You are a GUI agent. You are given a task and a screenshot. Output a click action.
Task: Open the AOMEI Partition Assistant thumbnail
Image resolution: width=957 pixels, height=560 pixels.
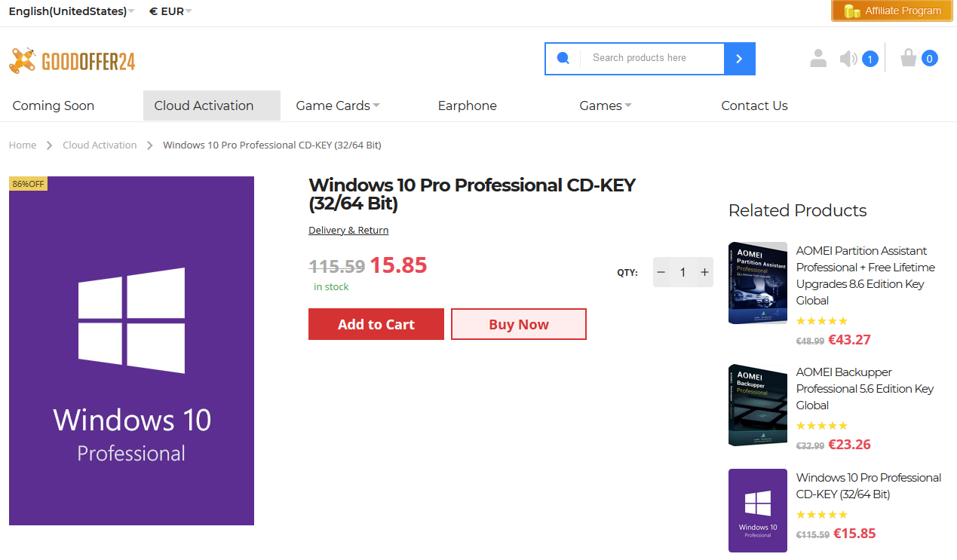[x=758, y=283]
